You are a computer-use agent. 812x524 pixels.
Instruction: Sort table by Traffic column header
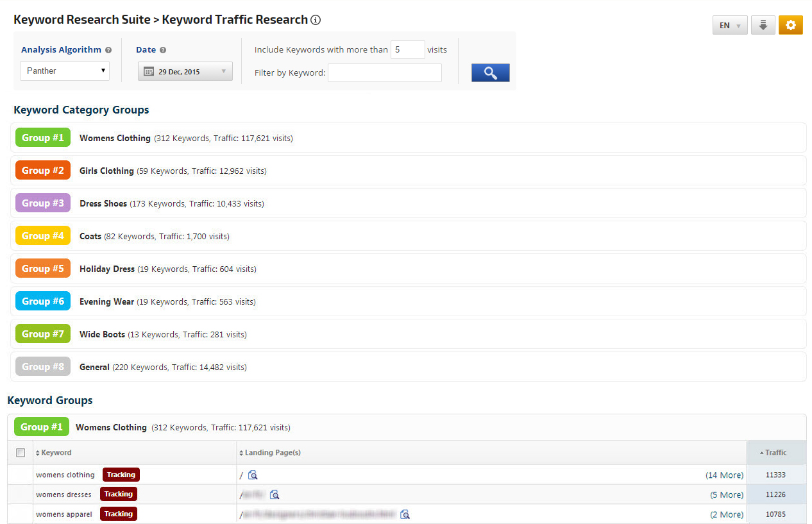(x=775, y=453)
